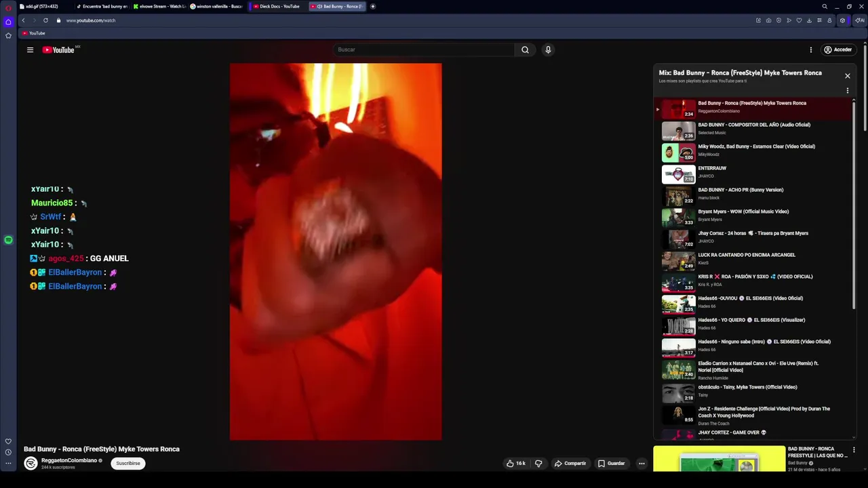
Task: Click the Buscar search field
Action: point(424,49)
